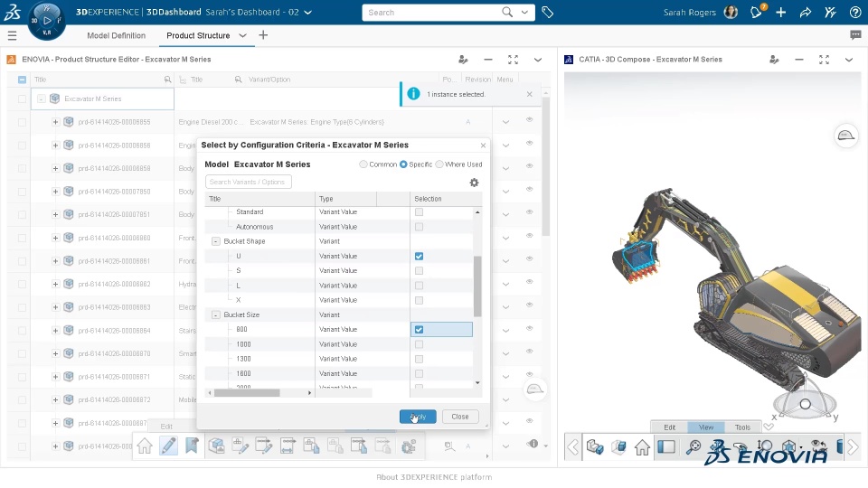Click the magnifier search icon in 3D Compose toolbar
Viewport: 868px width, 488px height.
[x=693, y=447]
